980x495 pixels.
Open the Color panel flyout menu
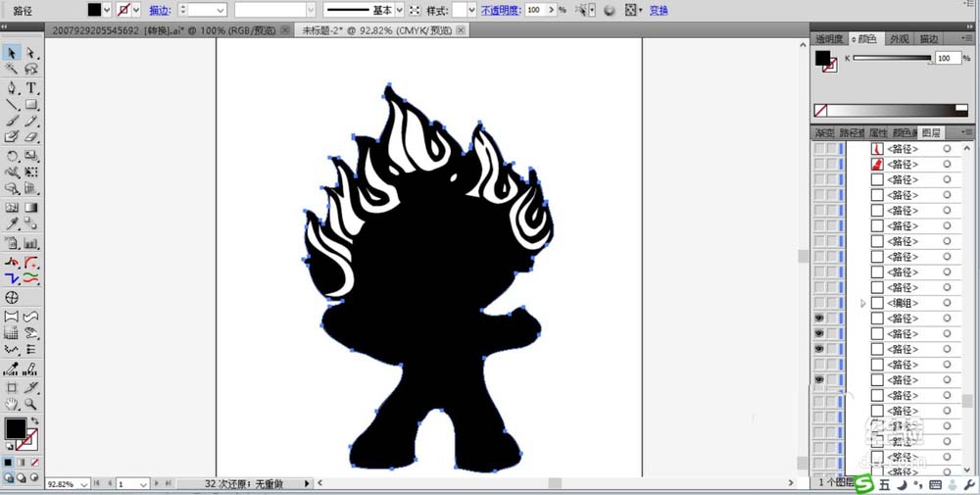point(967,40)
